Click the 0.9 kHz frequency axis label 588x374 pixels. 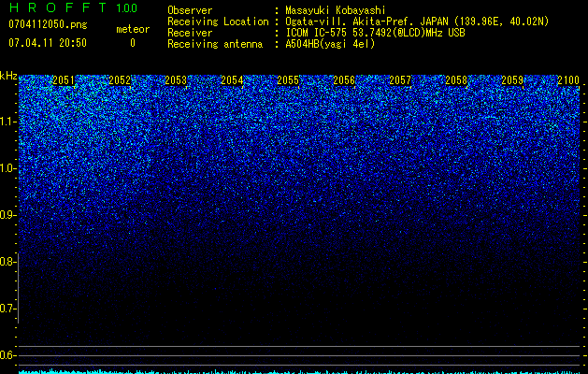click(x=7, y=215)
